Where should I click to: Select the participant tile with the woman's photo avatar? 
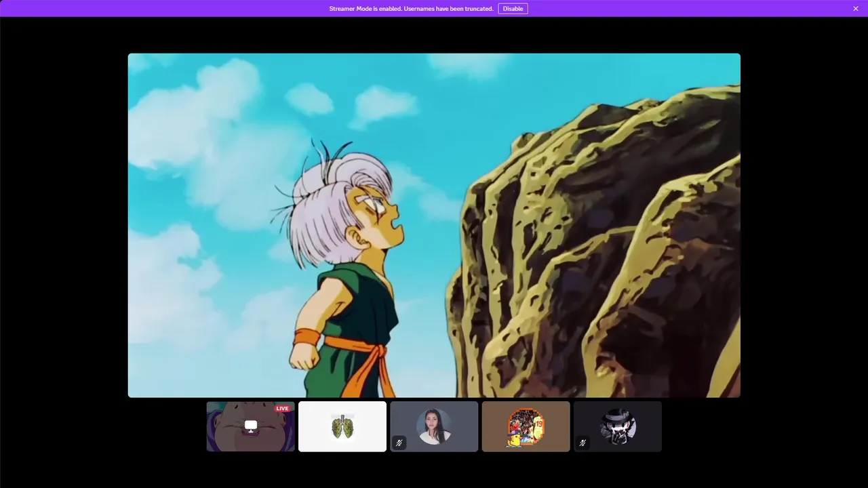click(x=434, y=426)
